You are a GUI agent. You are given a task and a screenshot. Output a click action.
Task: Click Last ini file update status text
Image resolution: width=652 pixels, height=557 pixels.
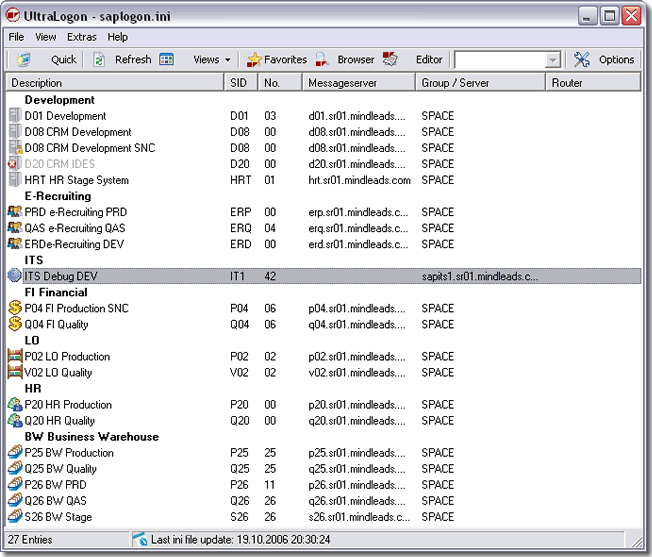240,540
